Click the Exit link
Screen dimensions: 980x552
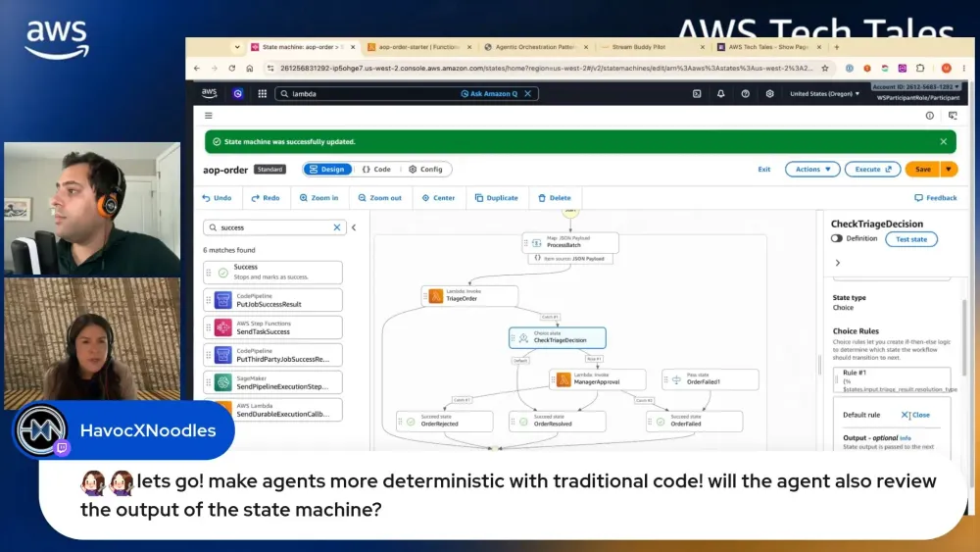[x=763, y=170]
